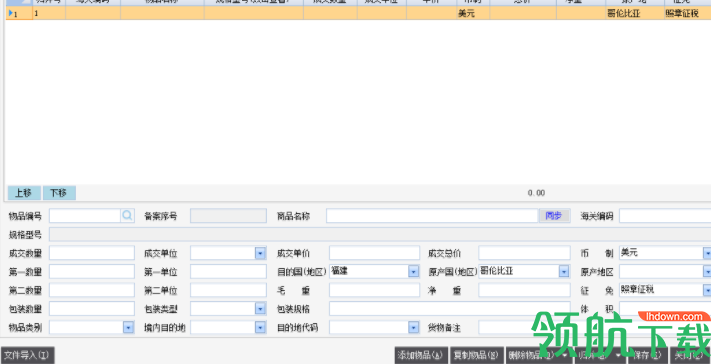Click in the 备案序号 field
The width and height of the screenshot is (711, 364).
[x=228, y=216]
